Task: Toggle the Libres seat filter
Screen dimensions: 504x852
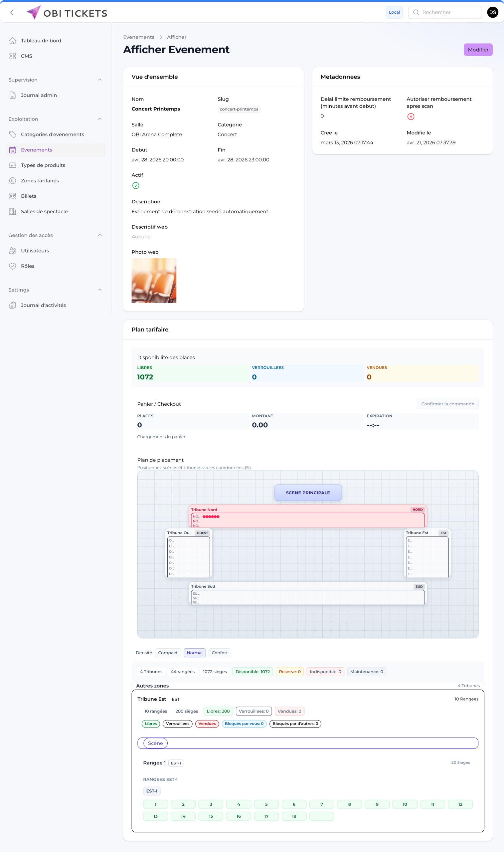Action: click(x=151, y=724)
